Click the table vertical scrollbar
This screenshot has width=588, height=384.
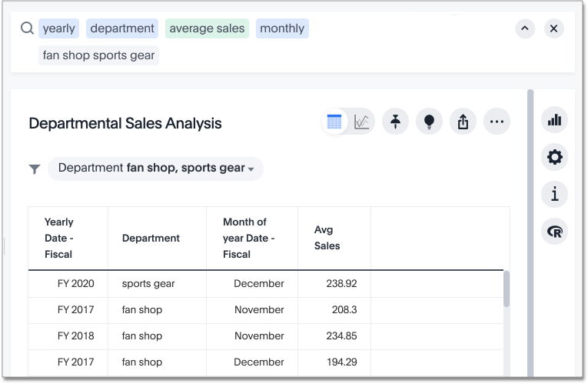(x=506, y=290)
